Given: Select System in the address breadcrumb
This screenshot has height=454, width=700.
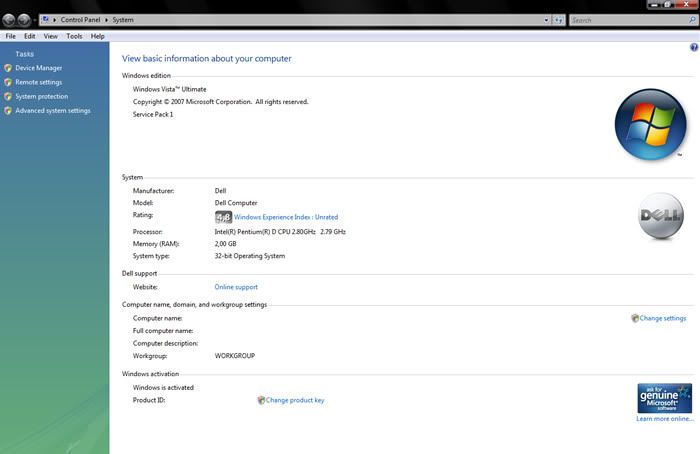Looking at the screenshot, I should pos(123,20).
